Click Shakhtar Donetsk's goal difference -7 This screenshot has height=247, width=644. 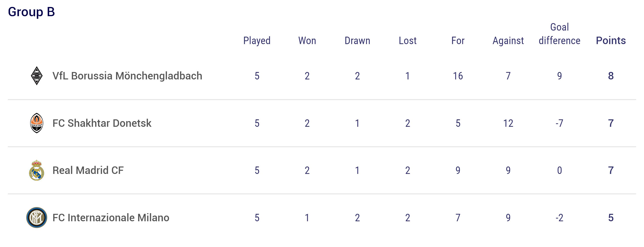559,123
